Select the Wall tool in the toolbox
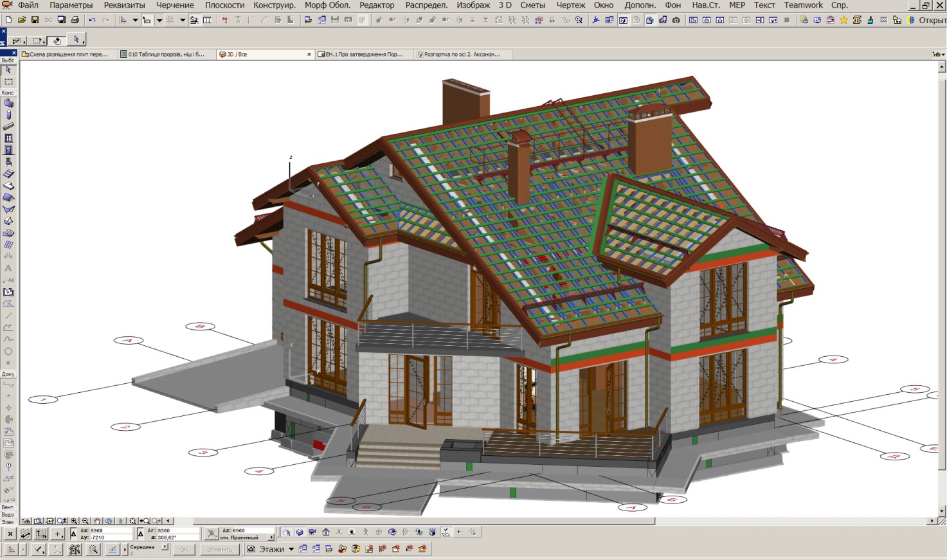This screenshot has height=560, width=947. point(8,103)
